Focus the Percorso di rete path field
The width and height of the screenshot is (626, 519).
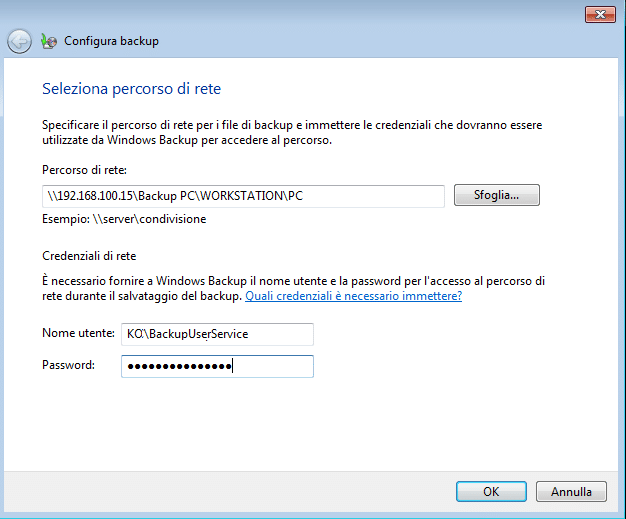[x=244, y=196]
